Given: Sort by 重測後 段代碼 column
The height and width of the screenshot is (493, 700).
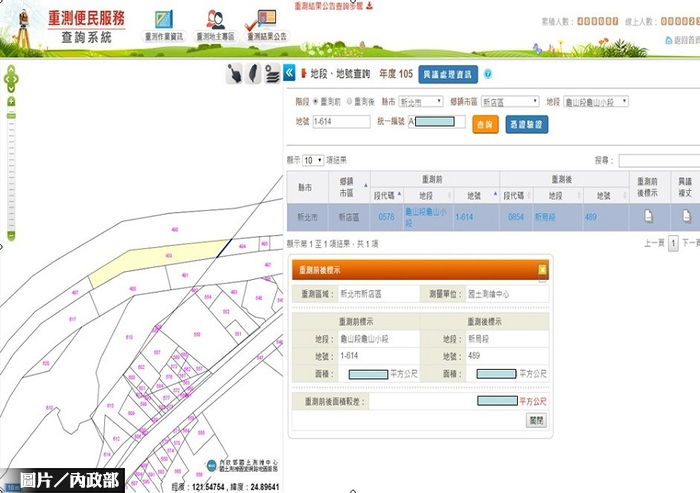Looking at the screenshot, I should click(x=517, y=196).
